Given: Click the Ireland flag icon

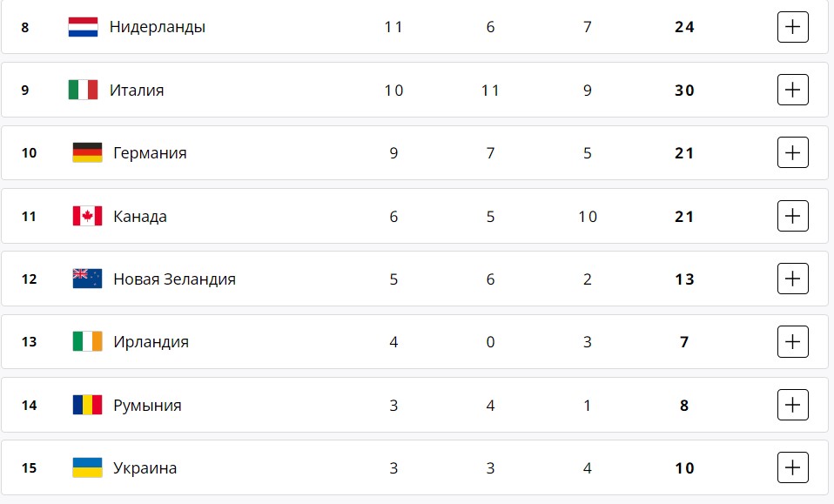Looking at the screenshot, I should coord(87,341).
